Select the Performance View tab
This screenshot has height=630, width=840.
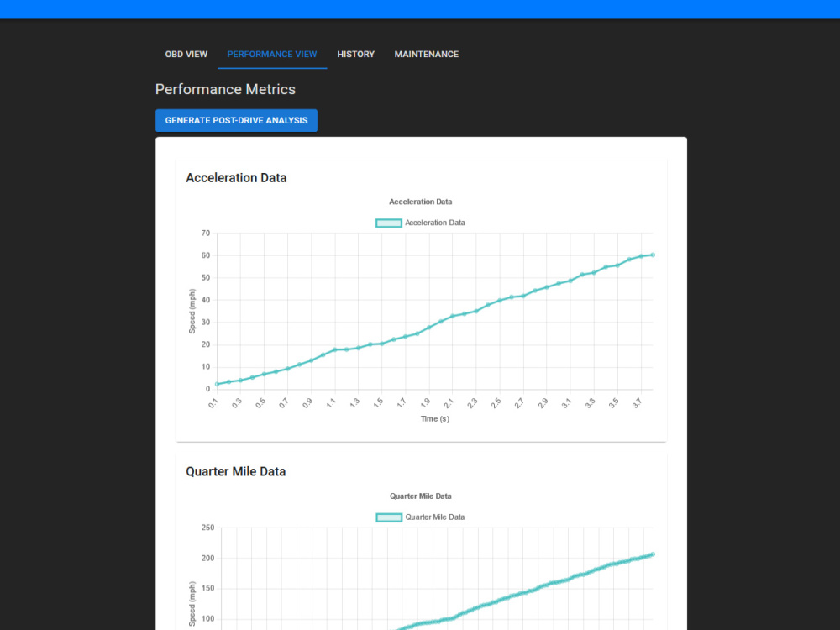click(x=272, y=54)
